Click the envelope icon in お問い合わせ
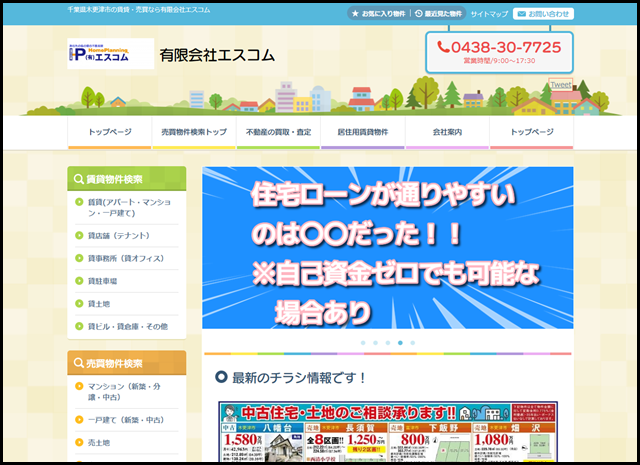The height and width of the screenshot is (465, 640). [x=521, y=14]
